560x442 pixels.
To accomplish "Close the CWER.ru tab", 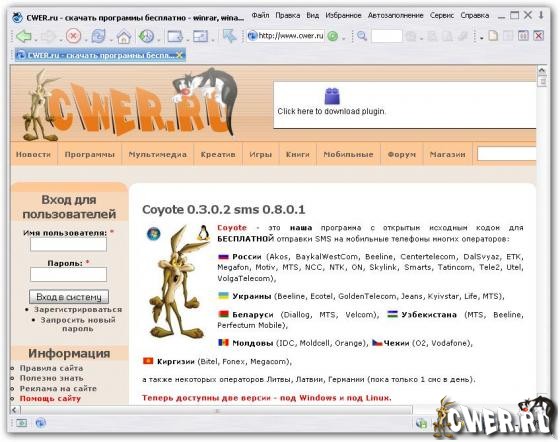I will click(179, 55).
